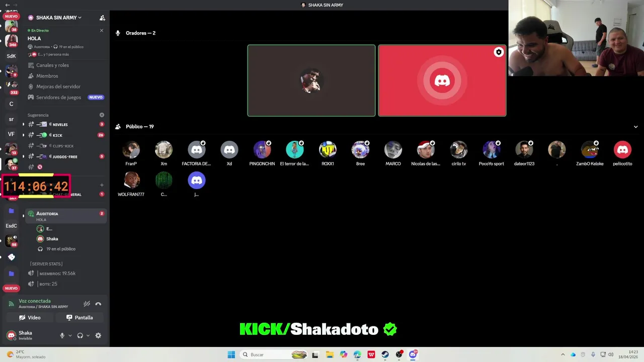Open headphone output options dropdown
644x362 pixels.
click(x=88, y=335)
